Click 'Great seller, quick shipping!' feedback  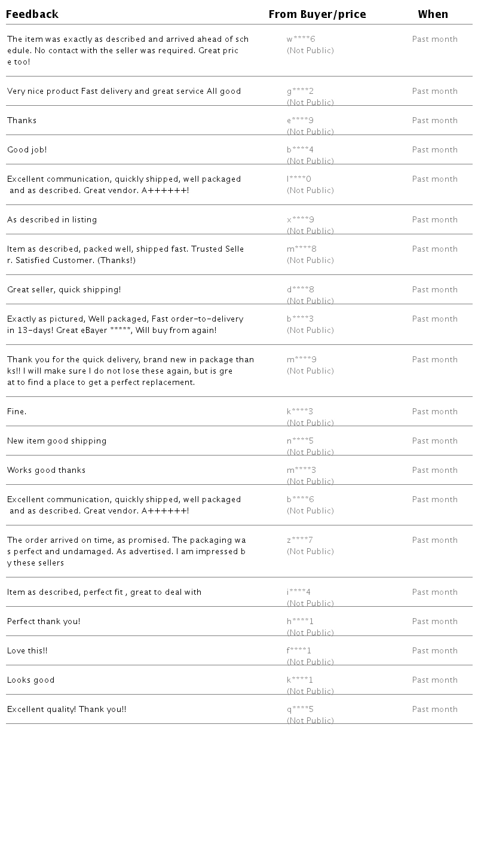[x=64, y=290]
